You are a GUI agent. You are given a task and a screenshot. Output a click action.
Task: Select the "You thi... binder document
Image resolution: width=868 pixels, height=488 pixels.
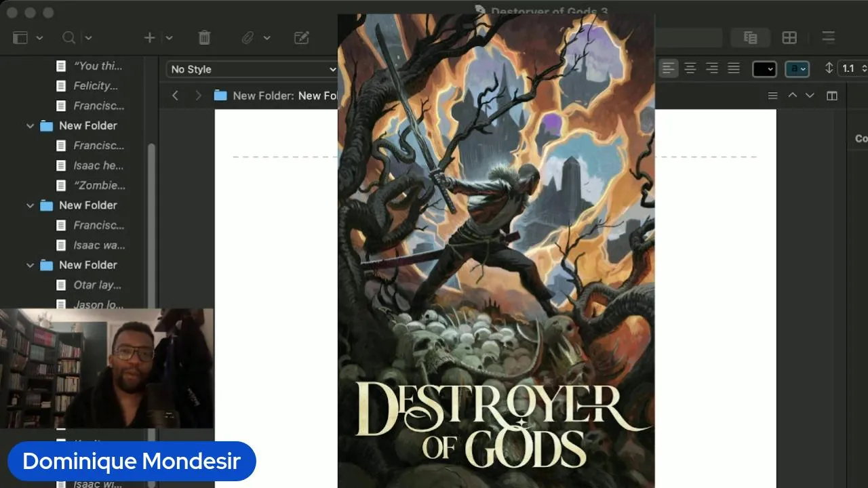click(x=98, y=66)
